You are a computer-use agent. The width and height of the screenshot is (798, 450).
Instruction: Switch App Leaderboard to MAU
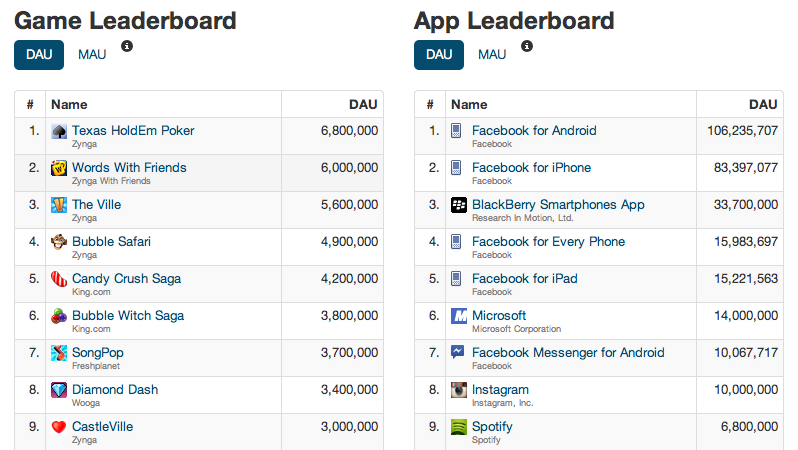(492, 55)
